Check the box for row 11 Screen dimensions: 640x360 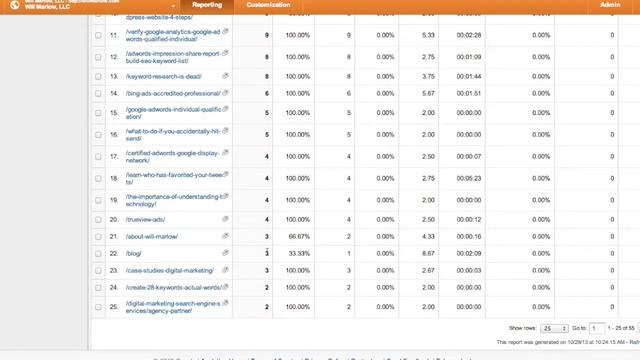coord(98,35)
